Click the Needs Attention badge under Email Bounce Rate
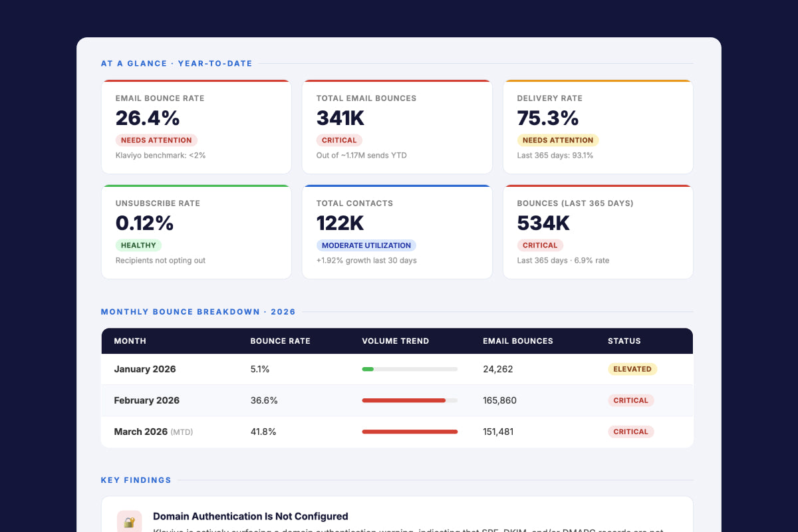Image resolution: width=798 pixels, height=532 pixels. click(156, 140)
